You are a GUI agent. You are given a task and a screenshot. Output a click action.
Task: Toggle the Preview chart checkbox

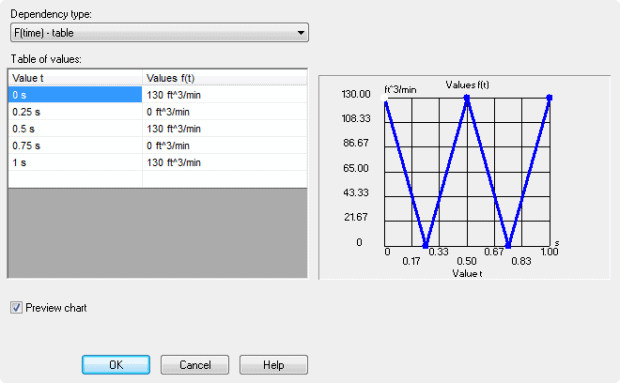point(16,308)
